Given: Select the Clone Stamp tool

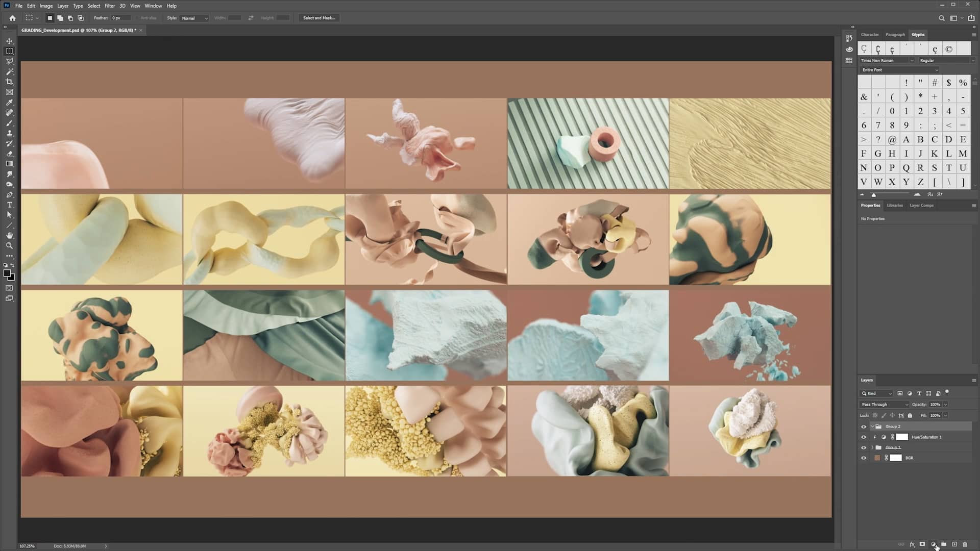Looking at the screenshot, I should [9, 133].
